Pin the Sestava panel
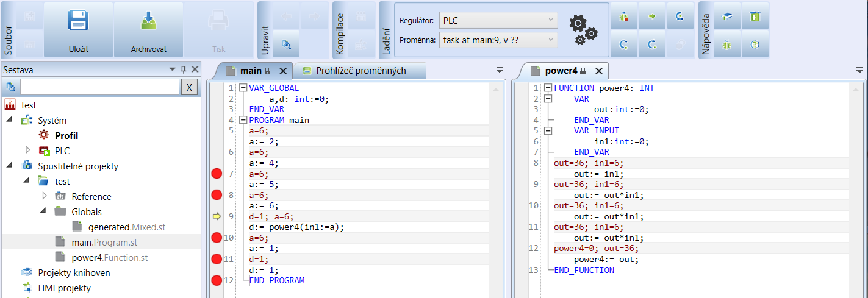This screenshot has height=298, width=868. coord(184,70)
